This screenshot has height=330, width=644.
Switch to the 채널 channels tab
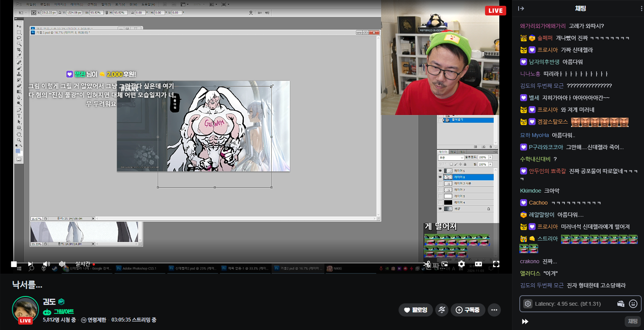(453, 152)
